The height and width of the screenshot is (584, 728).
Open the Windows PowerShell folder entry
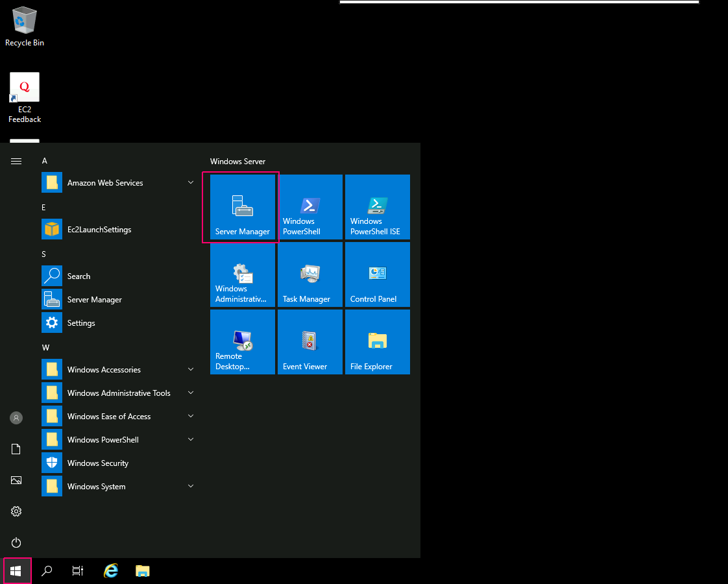click(x=118, y=440)
